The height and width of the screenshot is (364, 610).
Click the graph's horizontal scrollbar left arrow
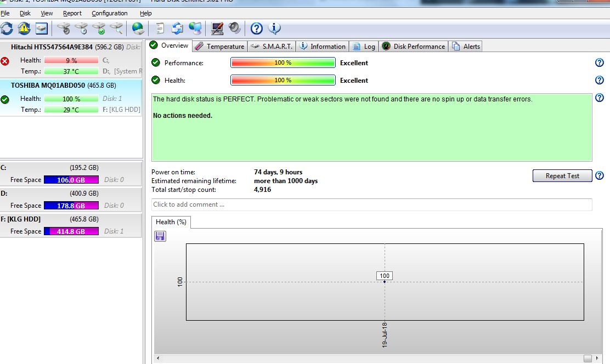[x=158, y=358]
